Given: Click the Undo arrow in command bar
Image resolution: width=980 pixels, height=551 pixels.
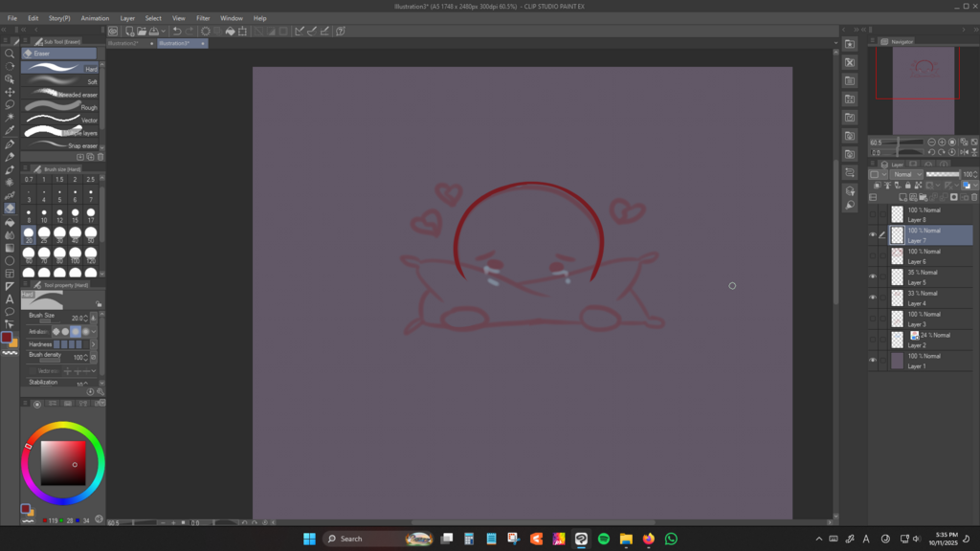Looking at the screenshot, I should click(x=177, y=31).
